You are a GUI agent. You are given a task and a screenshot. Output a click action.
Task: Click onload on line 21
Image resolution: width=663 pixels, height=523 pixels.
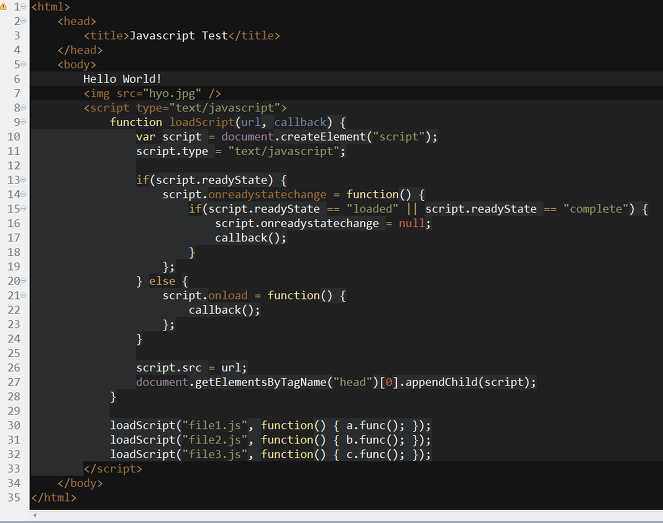pos(228,296)
